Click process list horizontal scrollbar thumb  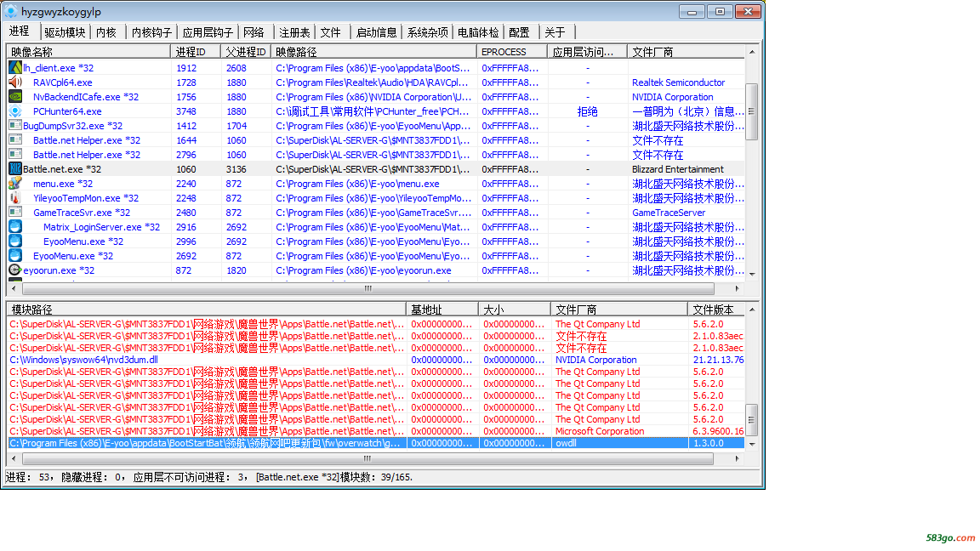tap(368, 288)
